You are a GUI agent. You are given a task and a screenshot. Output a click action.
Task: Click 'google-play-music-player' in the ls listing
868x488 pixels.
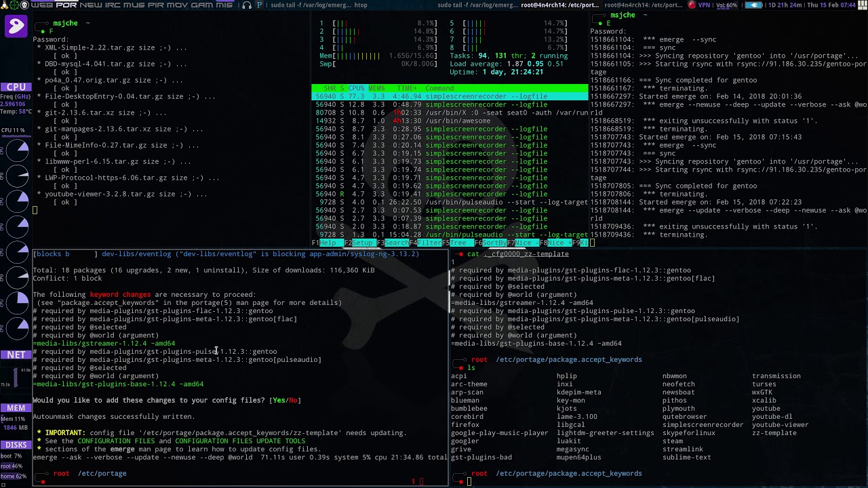point(499,432)
